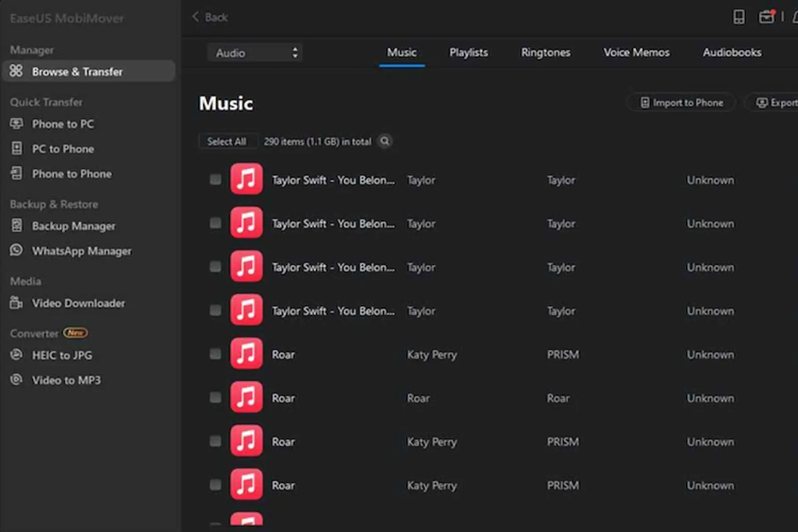The height and width of the screenshot is (532, 798).
Task: Click the PC to Phone icon
Action: pyautogui.click(x=17, y=148)
